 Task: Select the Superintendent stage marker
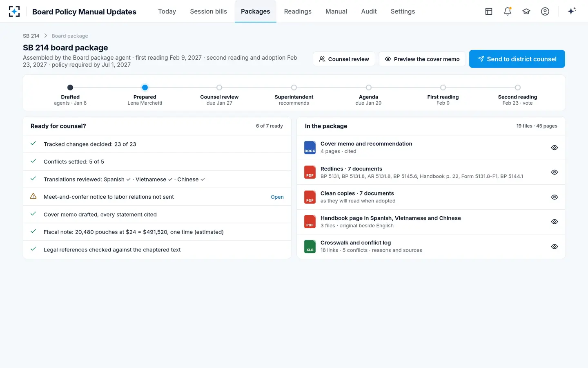coord(294,88)
